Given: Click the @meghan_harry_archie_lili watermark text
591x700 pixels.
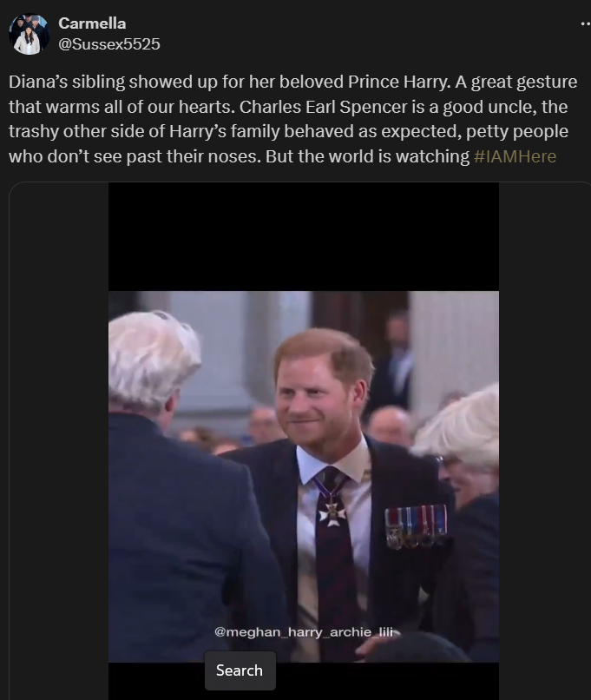Looking at the screenshot, I should point(305,631).
